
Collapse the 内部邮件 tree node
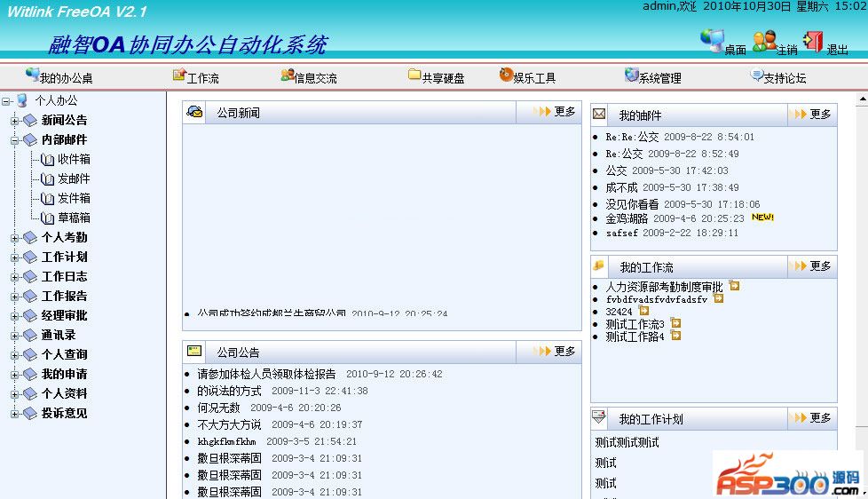(x=15, y=139)
